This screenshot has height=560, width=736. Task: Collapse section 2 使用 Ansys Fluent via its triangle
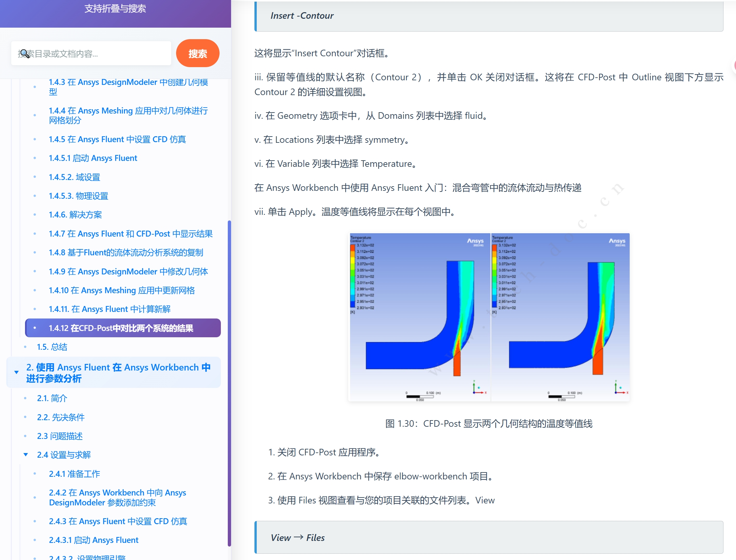coord(16,372)
